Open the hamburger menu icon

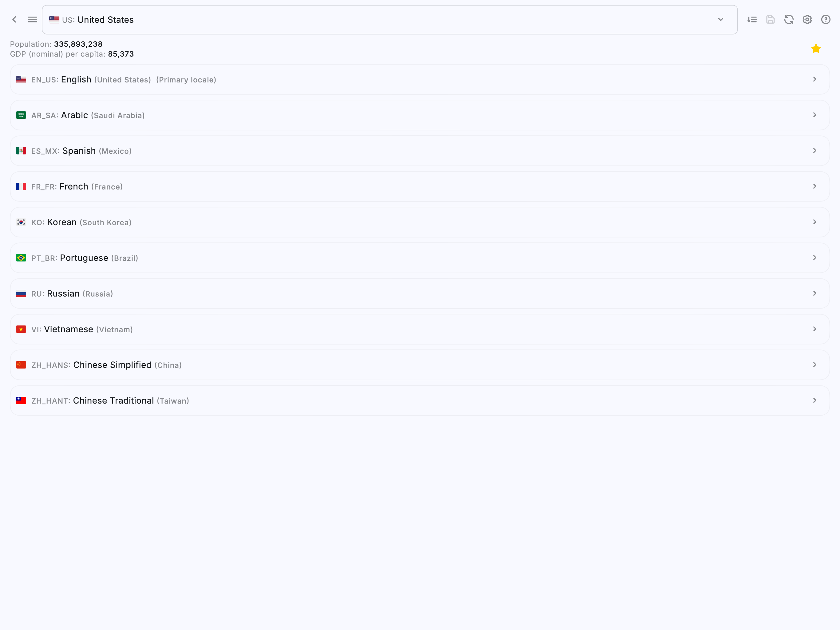point(33,19)
